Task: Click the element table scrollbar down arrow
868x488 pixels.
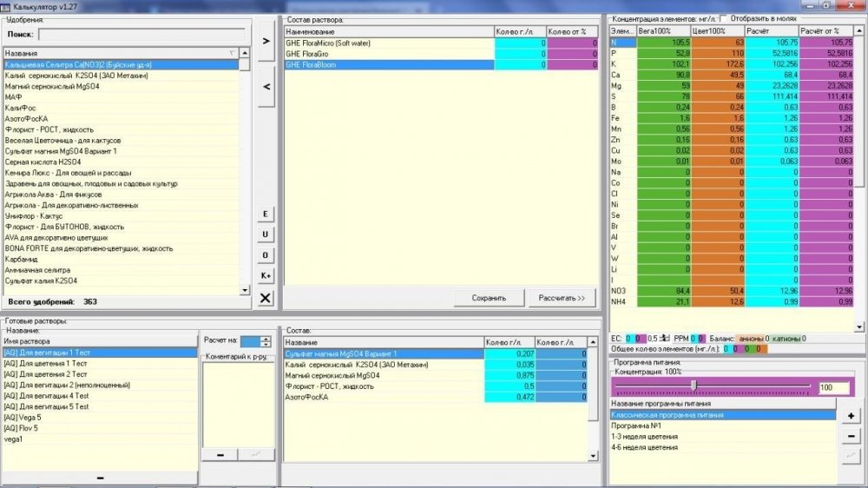Action: [859, 327]
